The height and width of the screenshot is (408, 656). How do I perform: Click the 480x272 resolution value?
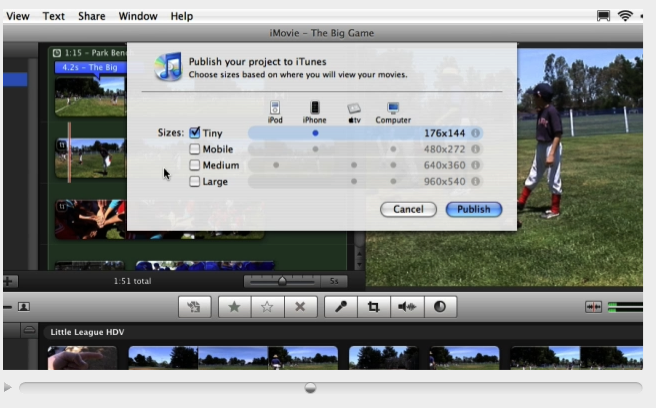pos(444,149)
